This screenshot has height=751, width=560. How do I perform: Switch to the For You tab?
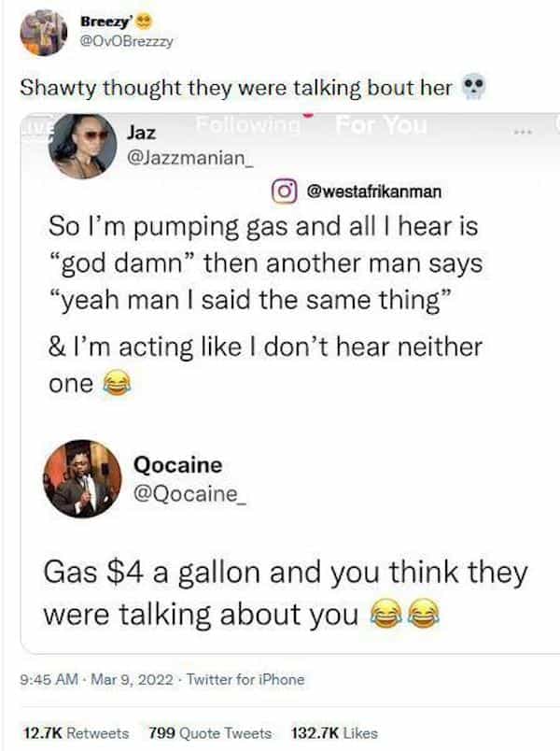[x=381, y=125]
